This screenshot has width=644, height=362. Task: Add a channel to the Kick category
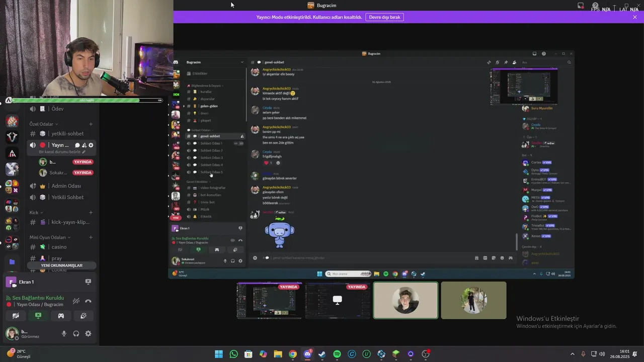[91, 213]
